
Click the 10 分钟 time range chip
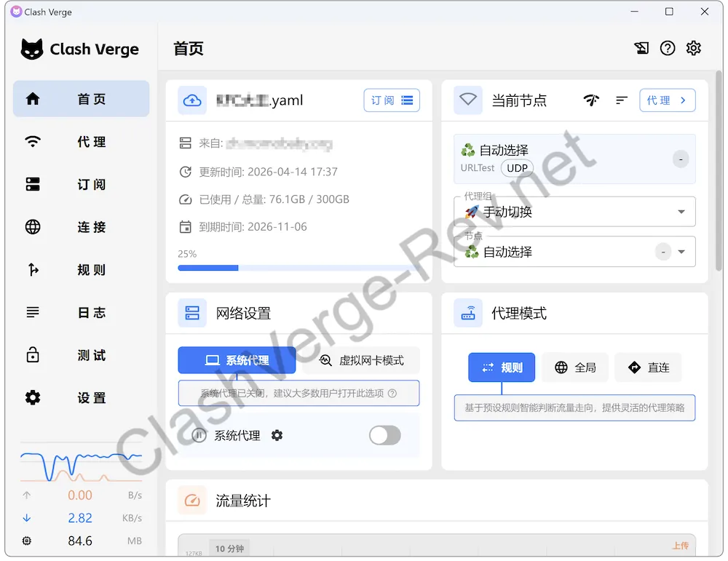tap(229, 549)
